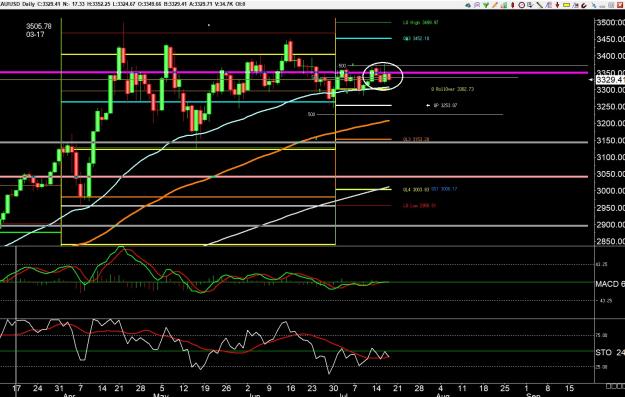Click the 31 date on the time axis
The image size is (625, 397).
(59, 388)
